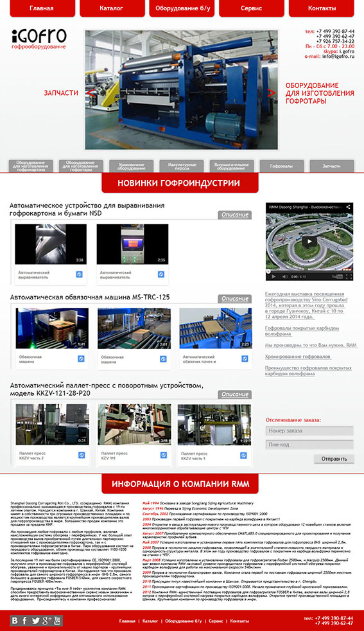Open Сервис in top navigation
Screen dimensions: 364x631
point(252,8)
